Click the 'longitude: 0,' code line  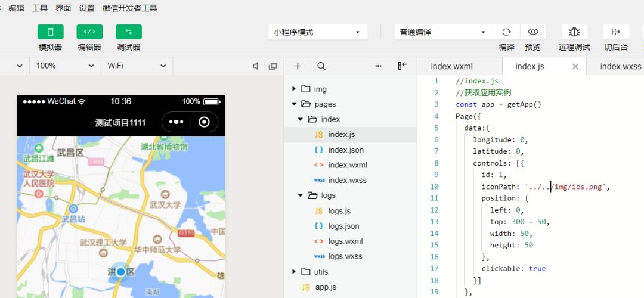[500, 139]
